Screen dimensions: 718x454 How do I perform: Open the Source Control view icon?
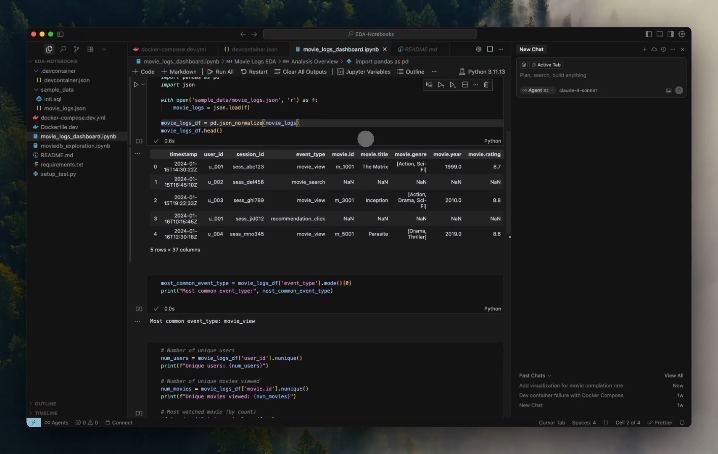(x=76, y=49)
